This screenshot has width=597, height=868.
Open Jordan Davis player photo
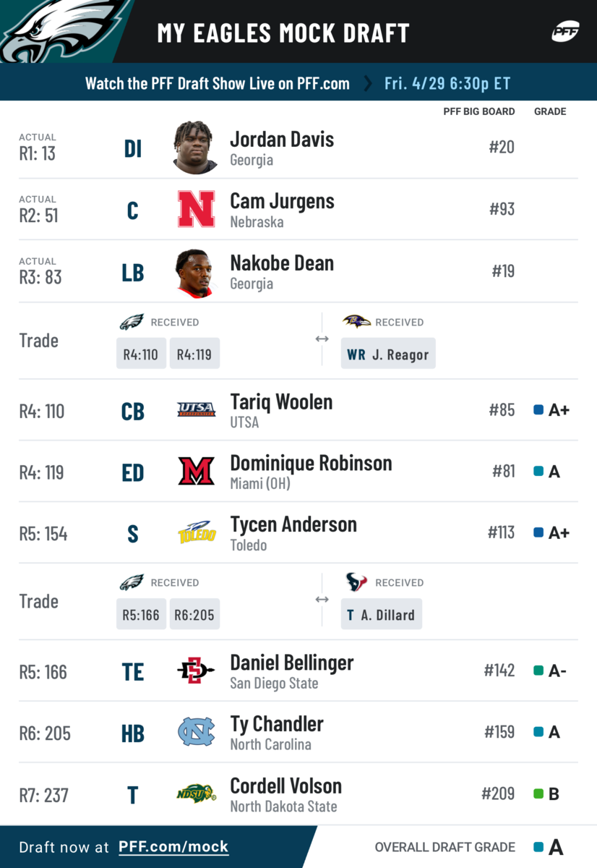(x=196, y=148)
